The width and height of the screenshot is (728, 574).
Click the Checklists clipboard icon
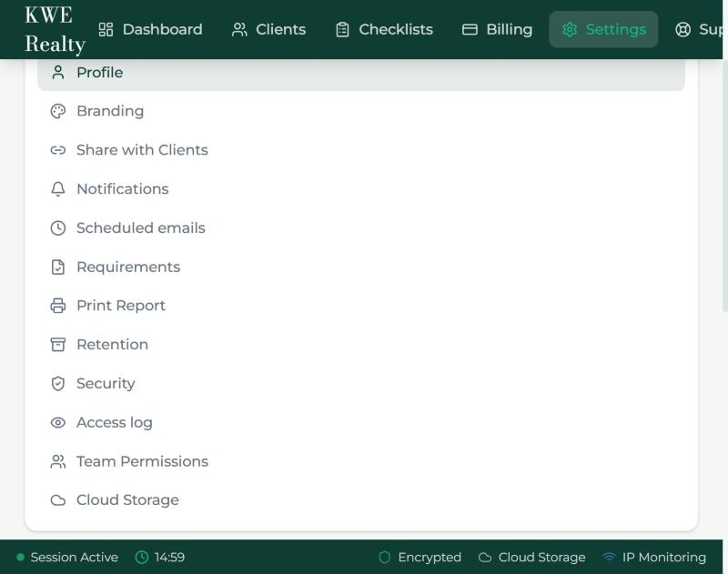tap(343, 30)
